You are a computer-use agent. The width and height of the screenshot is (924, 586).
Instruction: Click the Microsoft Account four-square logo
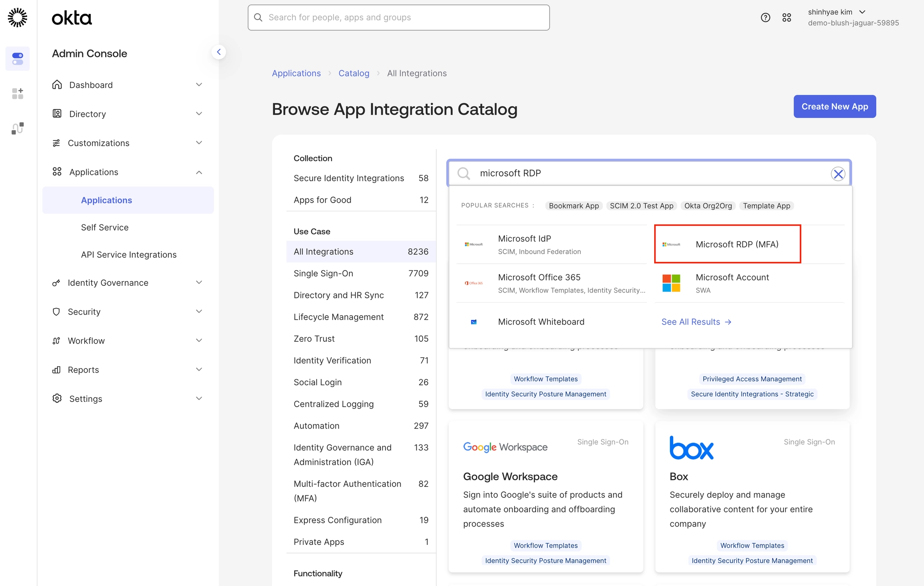pyautogui.click(x=671, y=283)
